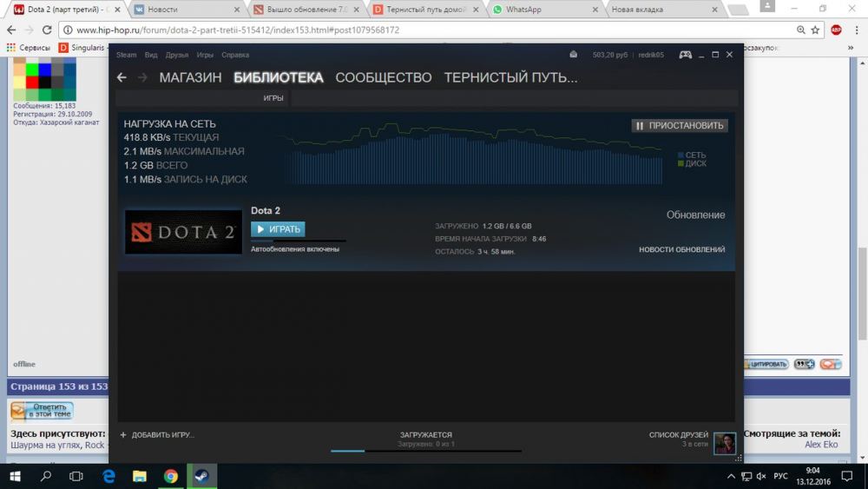
Task: Click ДОБАВИТЬ ИГРУ plus button
Action: [x=157, y=435]
